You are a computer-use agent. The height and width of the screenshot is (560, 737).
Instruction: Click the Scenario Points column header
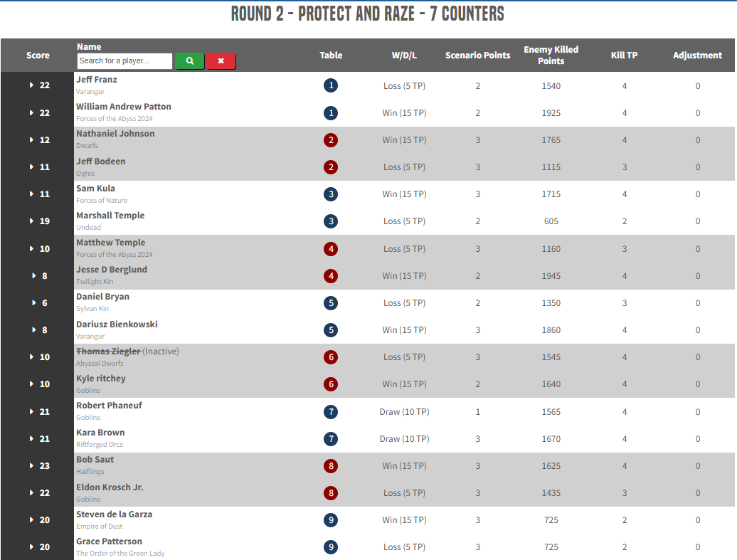pos(477,56)
